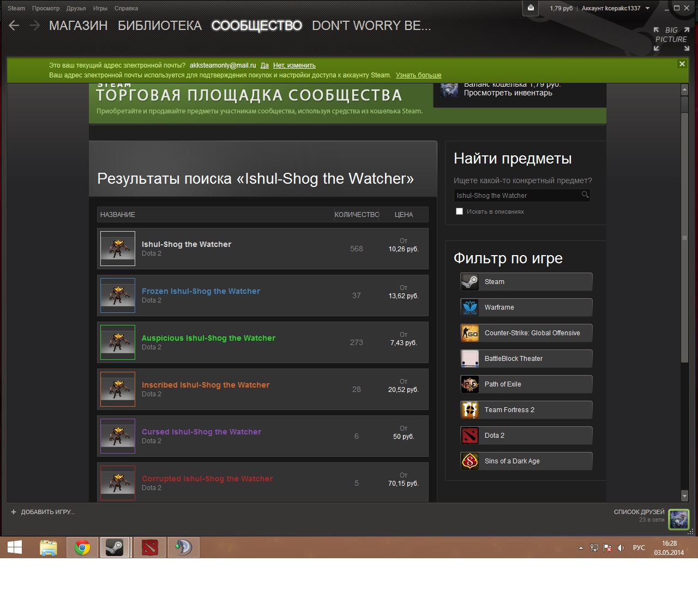Open СПИСОК ДРУЗЕЙ friends list

pyautogui.click(x=639, y=512)
